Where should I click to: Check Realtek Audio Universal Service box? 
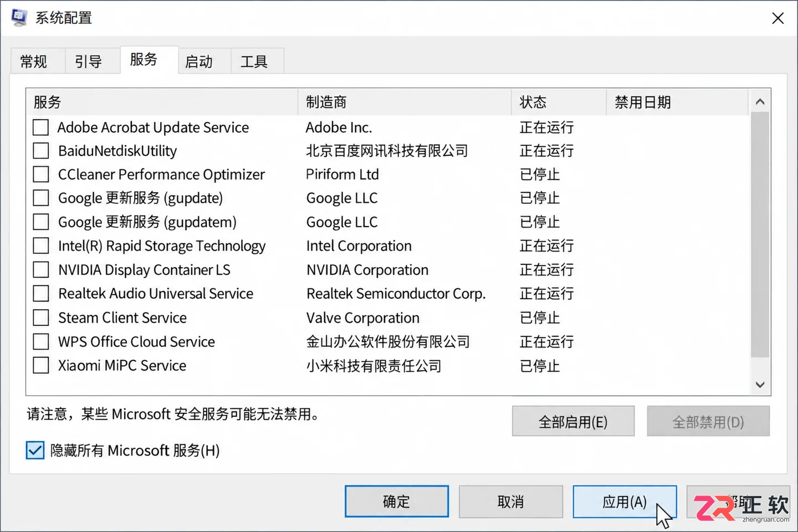[x=40, y=293]
